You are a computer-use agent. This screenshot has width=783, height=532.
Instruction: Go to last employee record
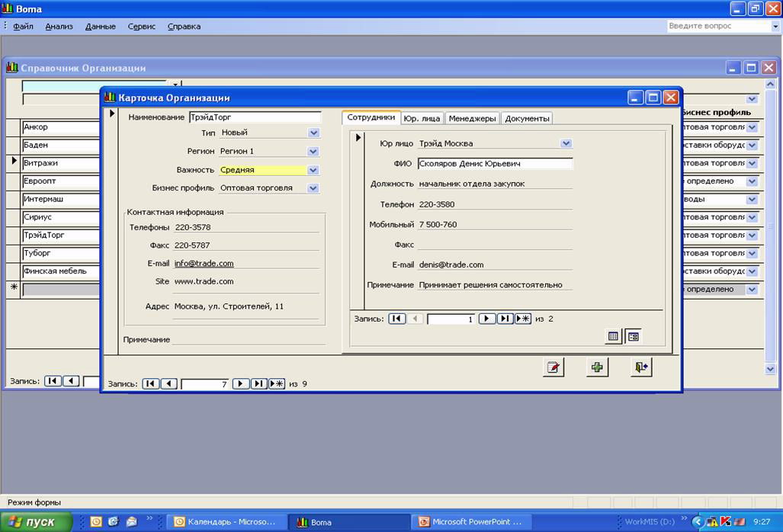[505, 319]
